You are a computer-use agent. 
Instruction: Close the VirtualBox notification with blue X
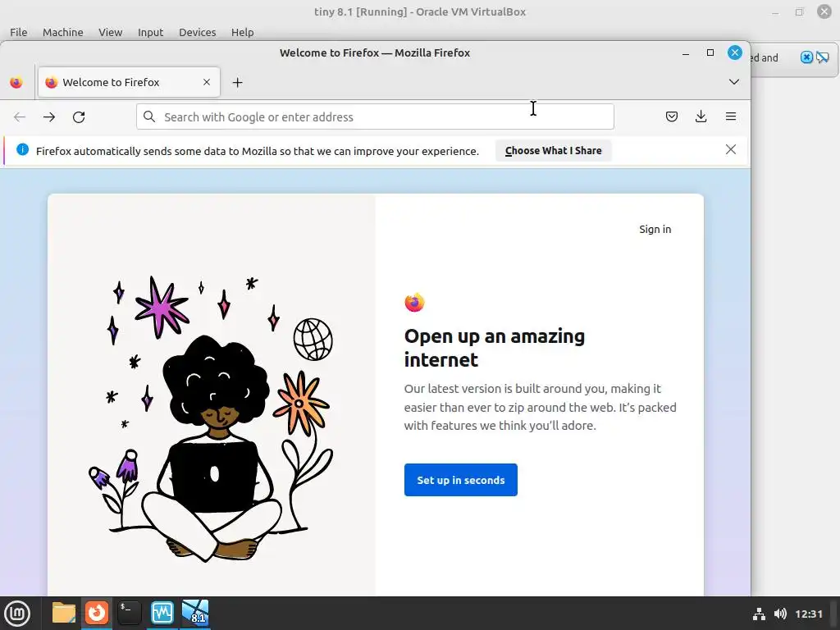(806, 57)
